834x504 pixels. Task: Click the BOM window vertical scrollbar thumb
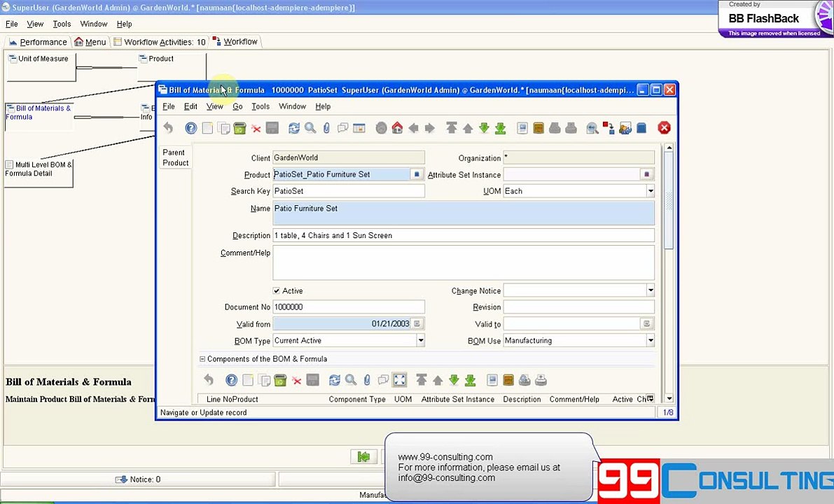click(x=669, y=201)
